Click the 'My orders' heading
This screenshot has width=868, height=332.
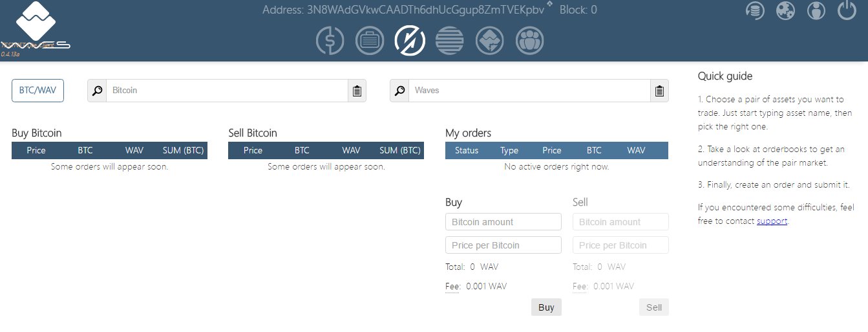469,133
